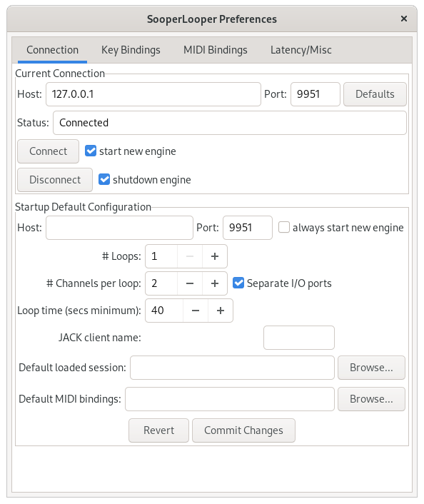This screenshot has height=504, width=424.
Task: Click the loop time value field
Action: (164, 311)
